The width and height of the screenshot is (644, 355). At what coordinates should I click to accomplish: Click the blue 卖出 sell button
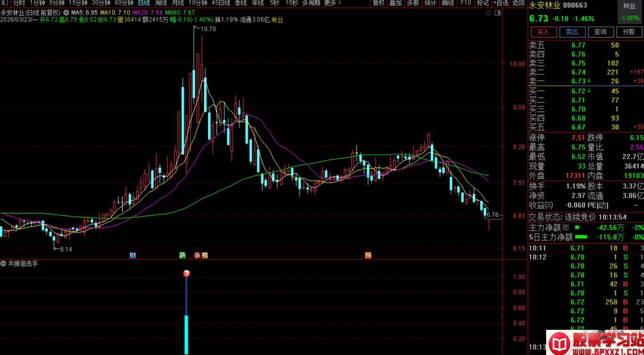coord(572,32)
